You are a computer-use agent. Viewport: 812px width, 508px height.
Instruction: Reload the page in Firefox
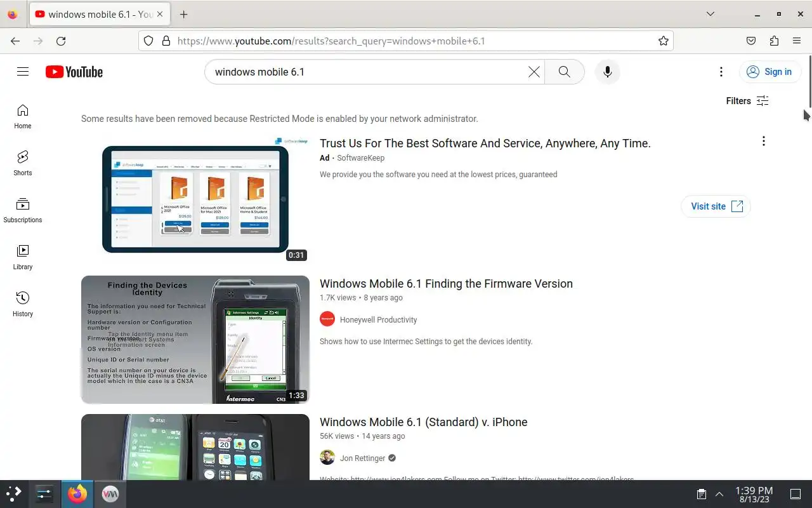pyautogui.click(x=61, y=41)
